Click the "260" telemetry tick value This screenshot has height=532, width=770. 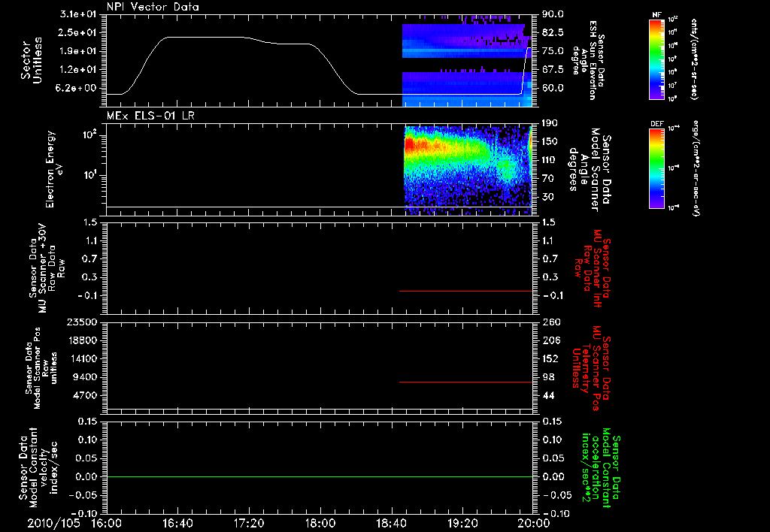[x=550, y=322]
